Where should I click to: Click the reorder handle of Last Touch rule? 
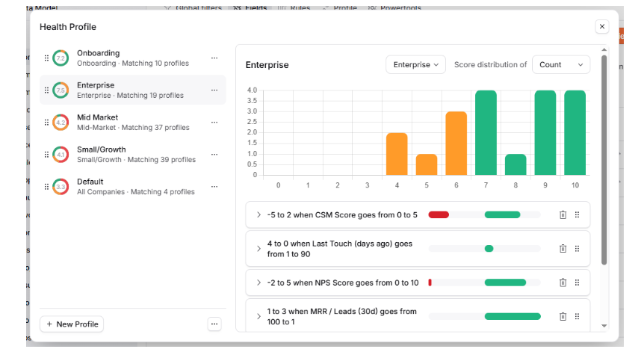(577, 249)
